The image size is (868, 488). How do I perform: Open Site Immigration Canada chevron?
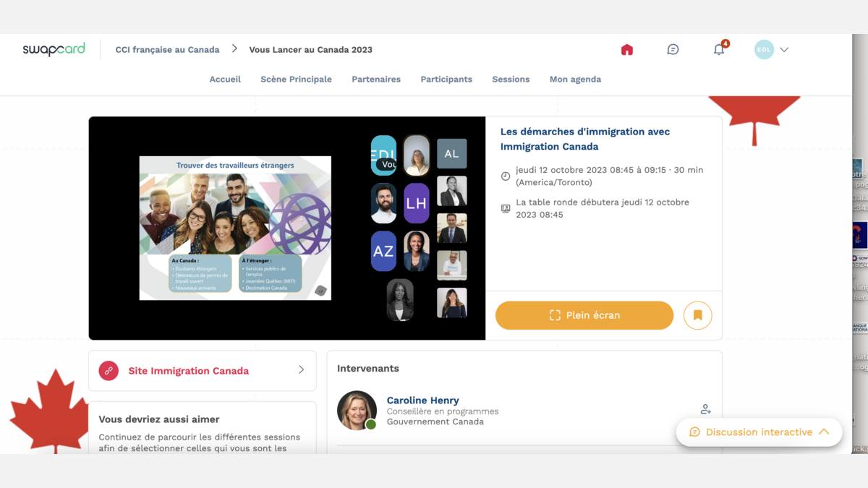coord(302,370)
